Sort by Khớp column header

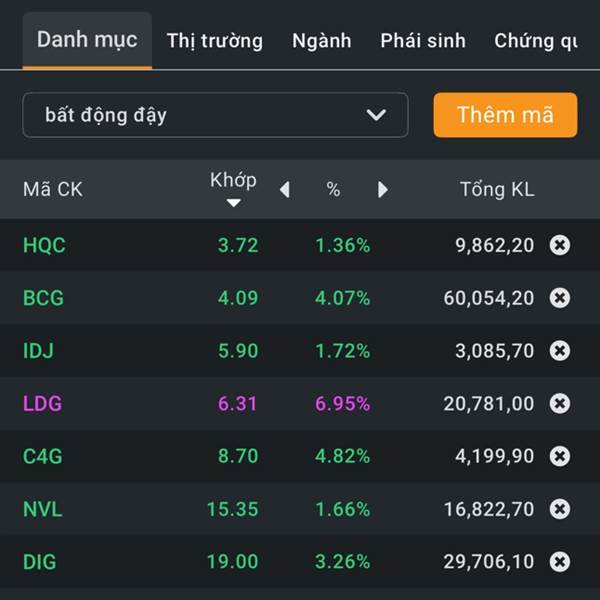click(x=233, y=188)
